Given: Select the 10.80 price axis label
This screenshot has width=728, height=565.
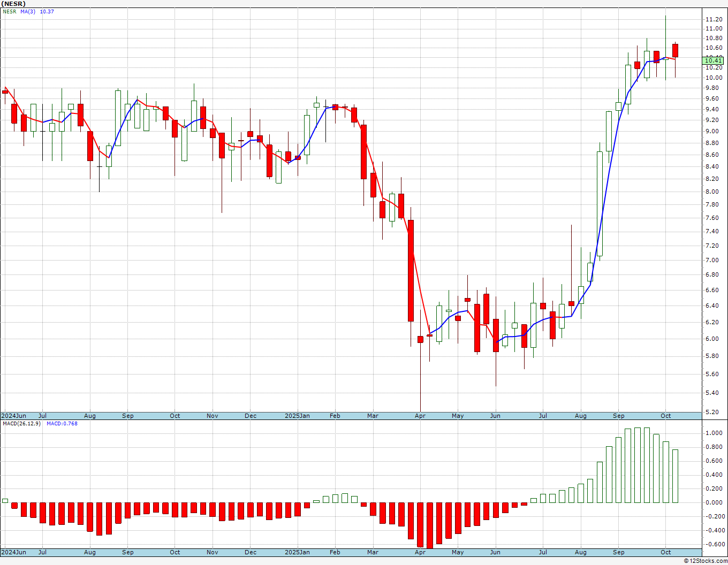Looking at the screenshot, I should [714, 39].
